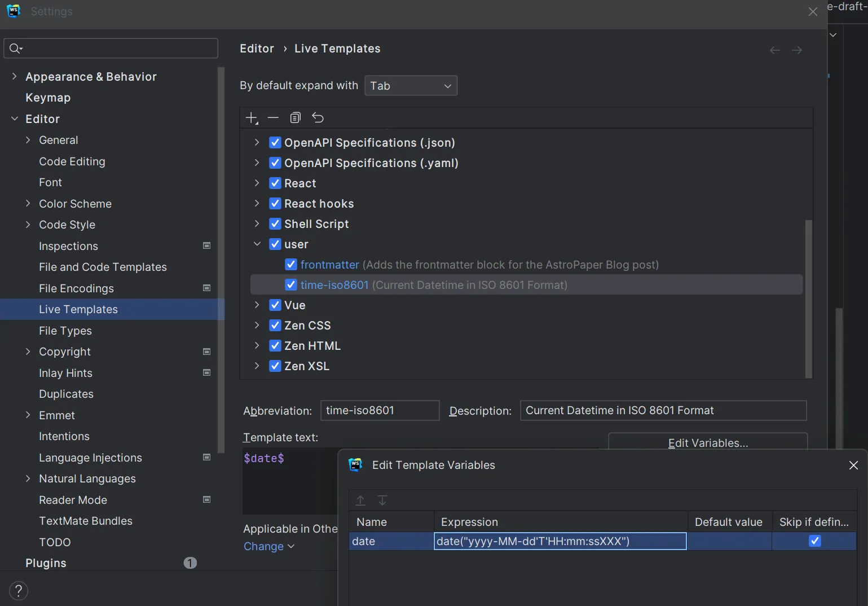Expand the Vue template group
Screen dimensions: 868x606
click(257, 305)
